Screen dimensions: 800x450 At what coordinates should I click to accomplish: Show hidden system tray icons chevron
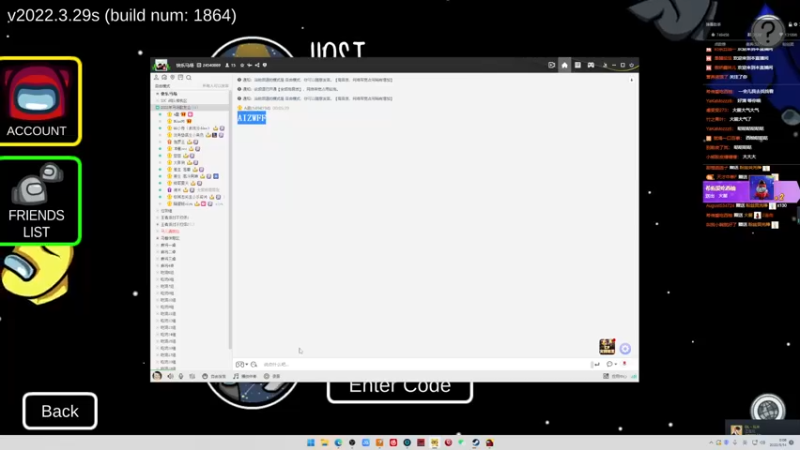[711, 442]
